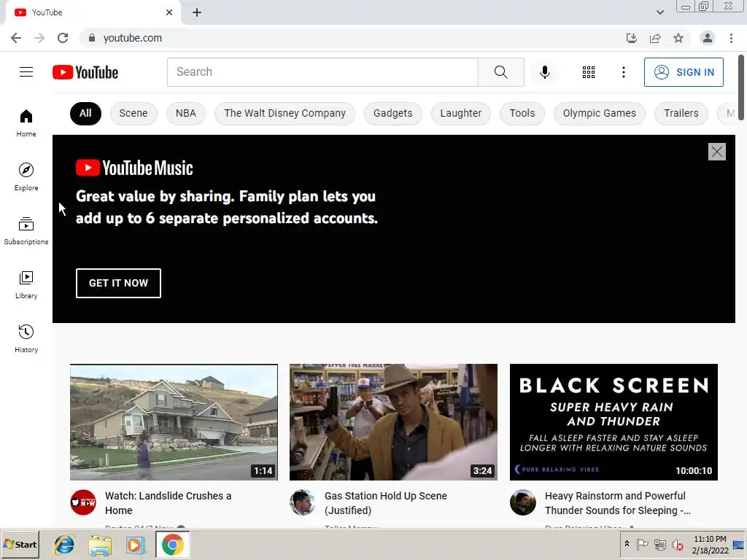Open Windows Start menu
Screen dimensions: 747x560
tap(20, 544)
